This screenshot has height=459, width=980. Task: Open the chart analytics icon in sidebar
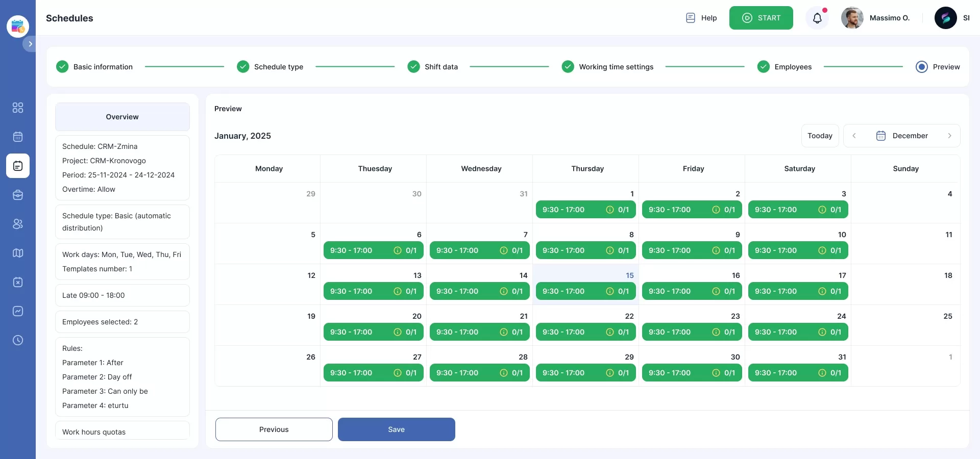pos(18,311)
